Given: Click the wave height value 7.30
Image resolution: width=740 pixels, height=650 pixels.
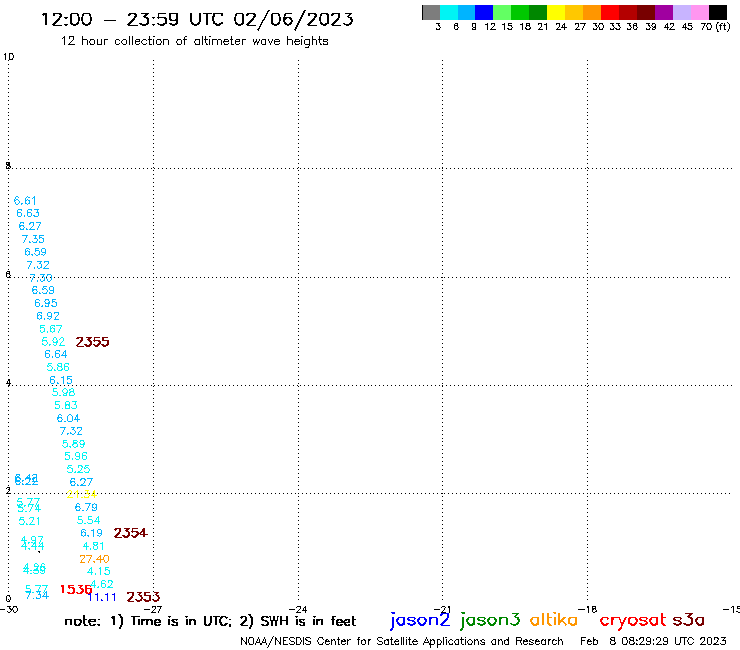Looking at the screenshot, I should (41, 278).
